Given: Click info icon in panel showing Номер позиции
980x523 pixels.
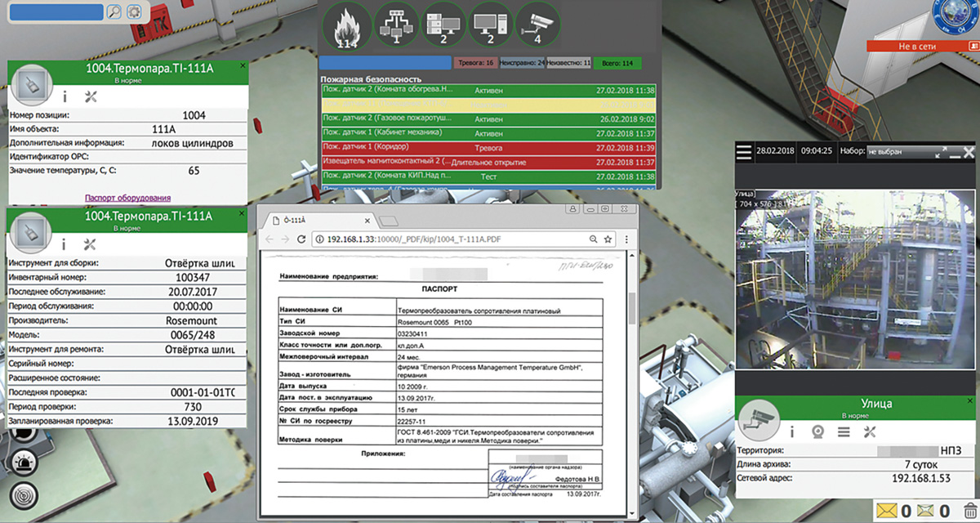Looking at the screenshot, I should point(65,96).
